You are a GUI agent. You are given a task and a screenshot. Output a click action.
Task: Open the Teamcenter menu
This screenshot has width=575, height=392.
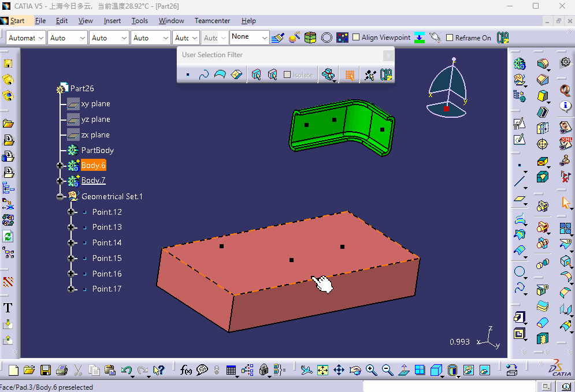pyautogui.click(x=212, y=21)
